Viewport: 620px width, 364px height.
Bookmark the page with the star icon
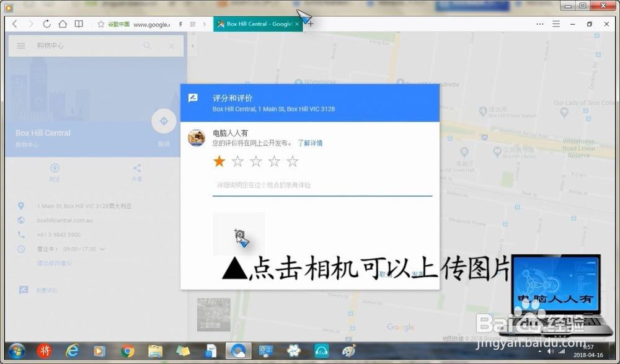(x=101, y=24)
